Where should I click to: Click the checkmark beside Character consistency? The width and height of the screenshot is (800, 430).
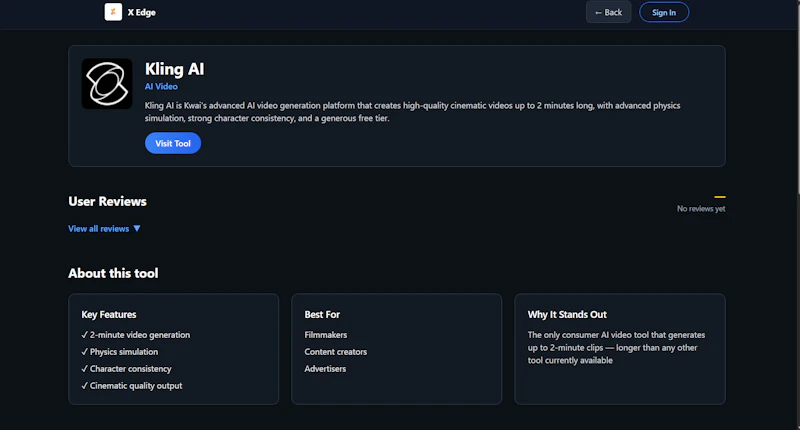click(x=85, y=368)
